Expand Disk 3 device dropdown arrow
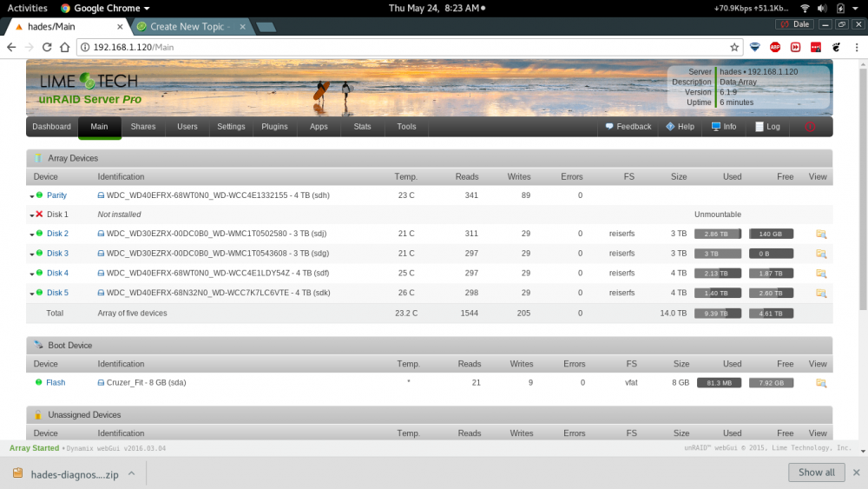This screenshot has height=489, width=868. (x=31, y=254)
